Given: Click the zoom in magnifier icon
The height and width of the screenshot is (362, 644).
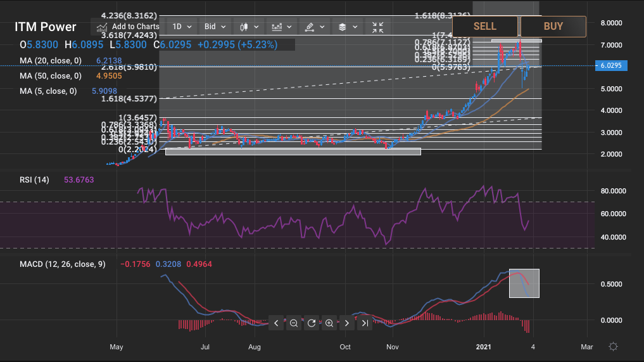Looking at the screenshot, I should click(x=329, y=323).
